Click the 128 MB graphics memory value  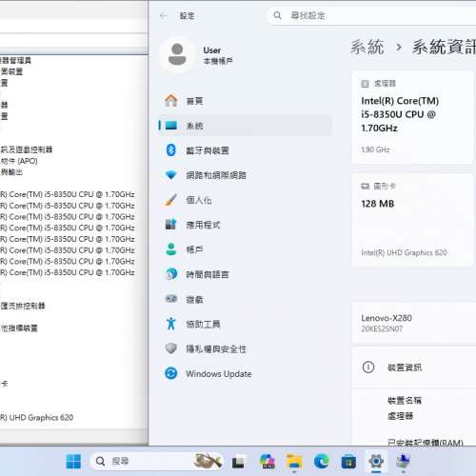pos(378,204)
